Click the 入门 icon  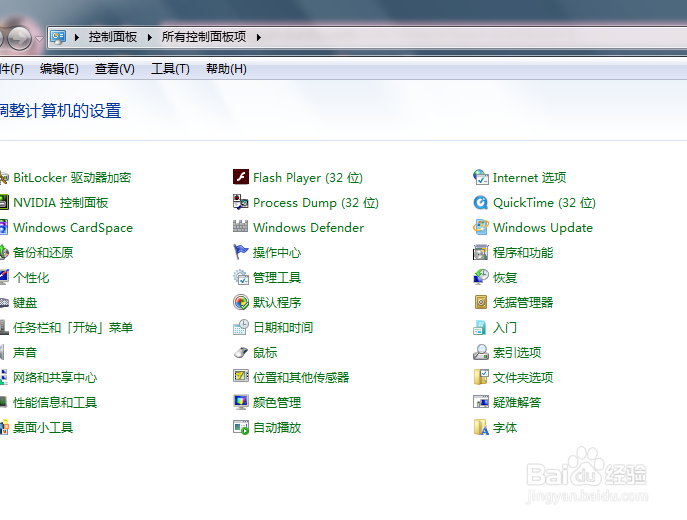coord(481,327)
